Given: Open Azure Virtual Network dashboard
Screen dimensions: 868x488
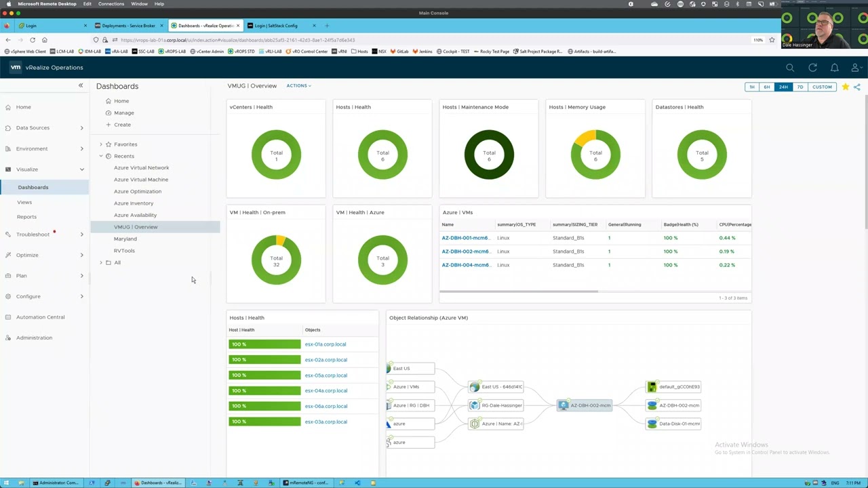Looking at the screenshot, I should [141, 168].
